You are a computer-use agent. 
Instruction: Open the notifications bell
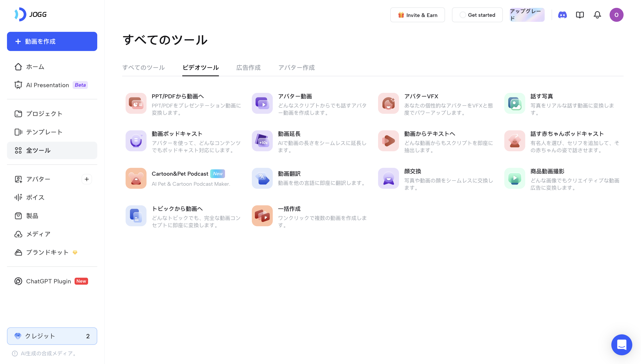click(x=597, y=15)
